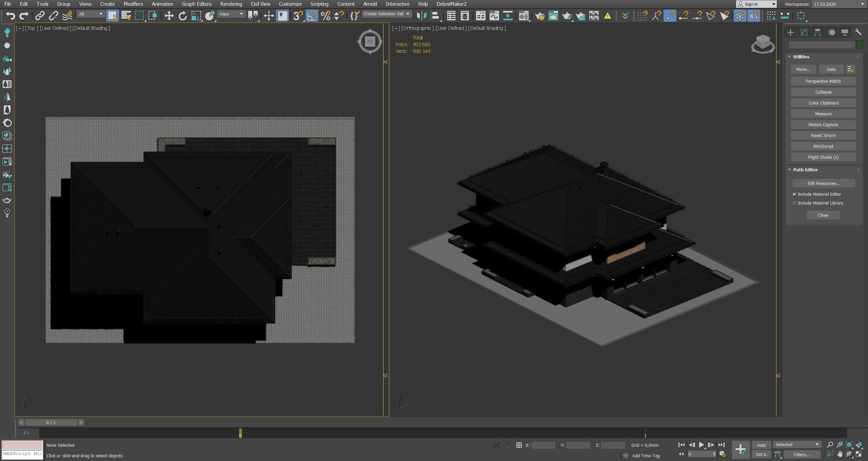Screen dimensions: 868x461
Task: Click the Undo arrow icon
Action: tap(11, 16)
